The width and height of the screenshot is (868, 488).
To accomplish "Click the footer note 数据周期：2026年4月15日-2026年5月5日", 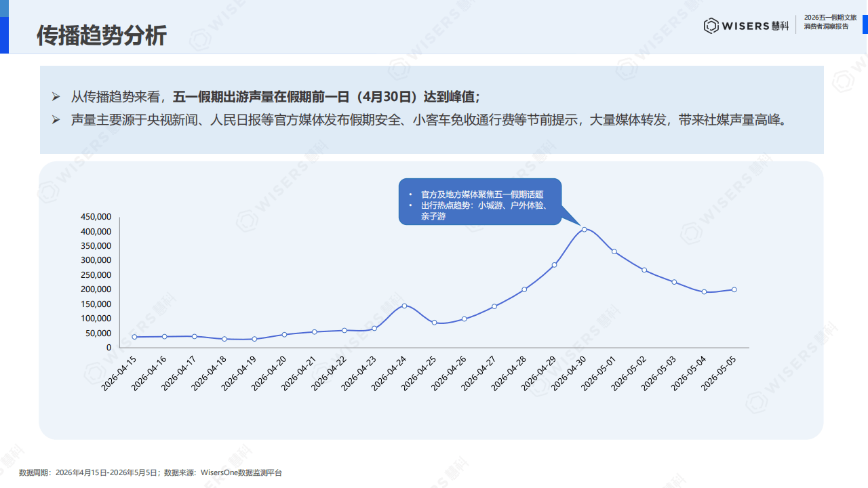I will click(89, 472).
